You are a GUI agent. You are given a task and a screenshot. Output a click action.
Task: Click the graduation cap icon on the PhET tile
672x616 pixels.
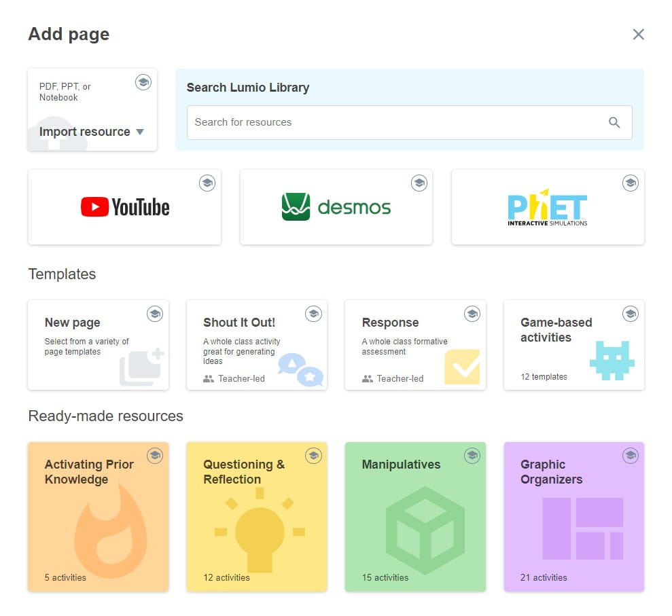631,183
